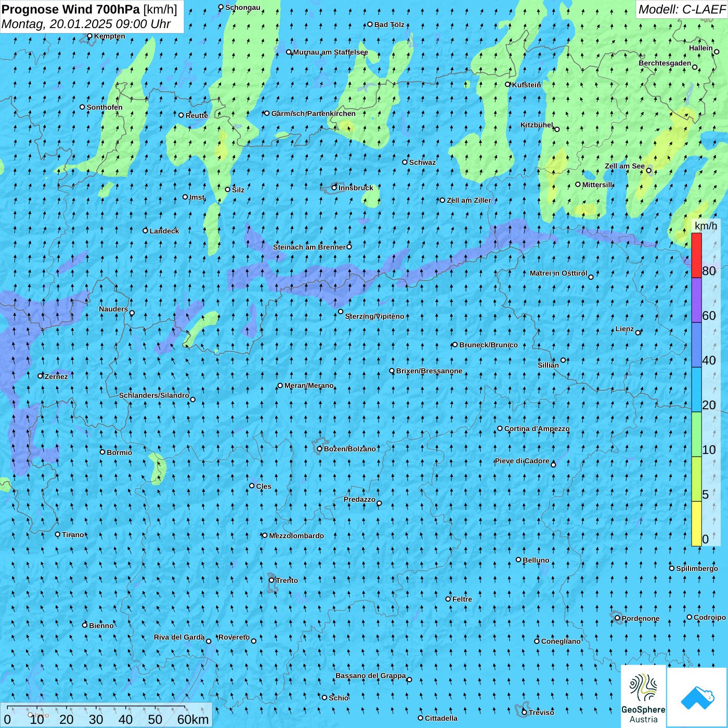The image size is (728, 728).
Task: Click the 'Matrei in Osttirol' label
Action: [x=558, y=274]
